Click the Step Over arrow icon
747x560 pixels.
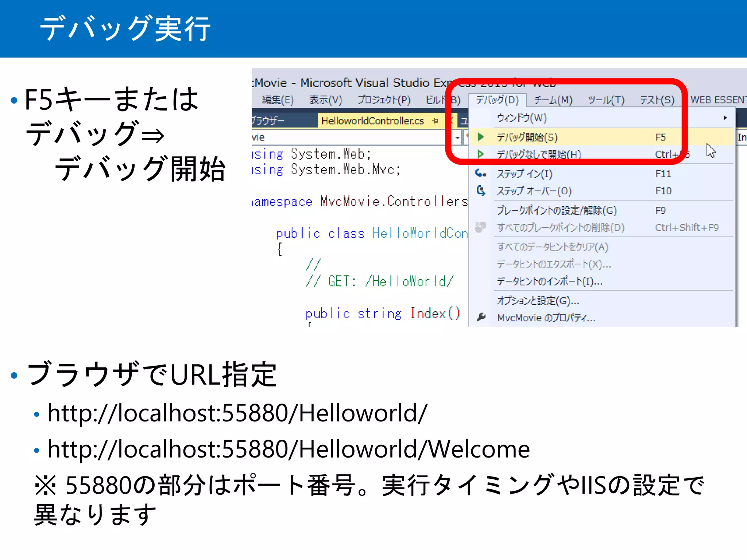pyautogui.click(x=481, y=190)
